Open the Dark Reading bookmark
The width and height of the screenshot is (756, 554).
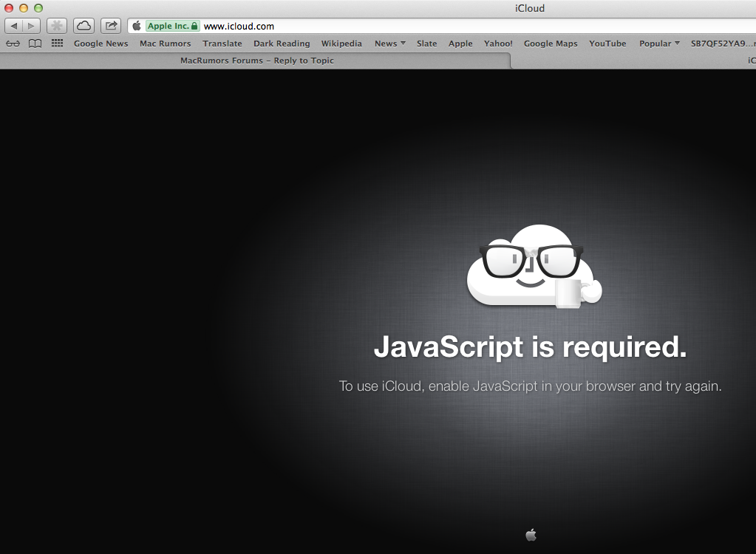[x=282, y=44]
